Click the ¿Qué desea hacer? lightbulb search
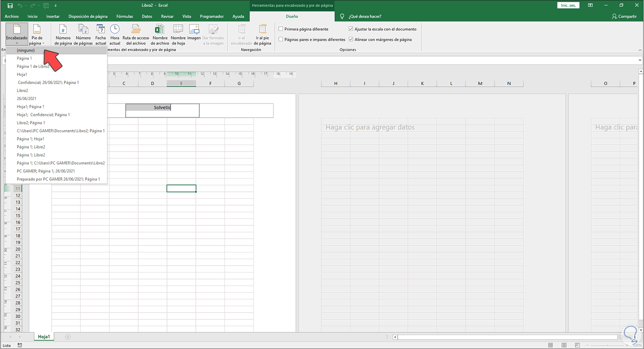 pyautogui.click(x=361, y=16)
